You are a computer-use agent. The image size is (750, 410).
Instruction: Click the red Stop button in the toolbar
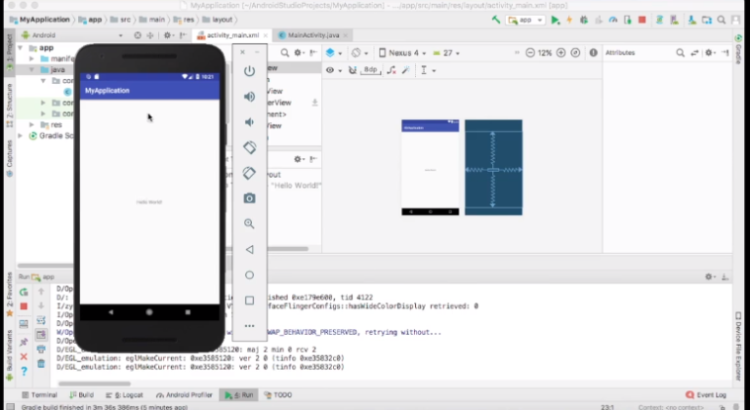[641, 19]
